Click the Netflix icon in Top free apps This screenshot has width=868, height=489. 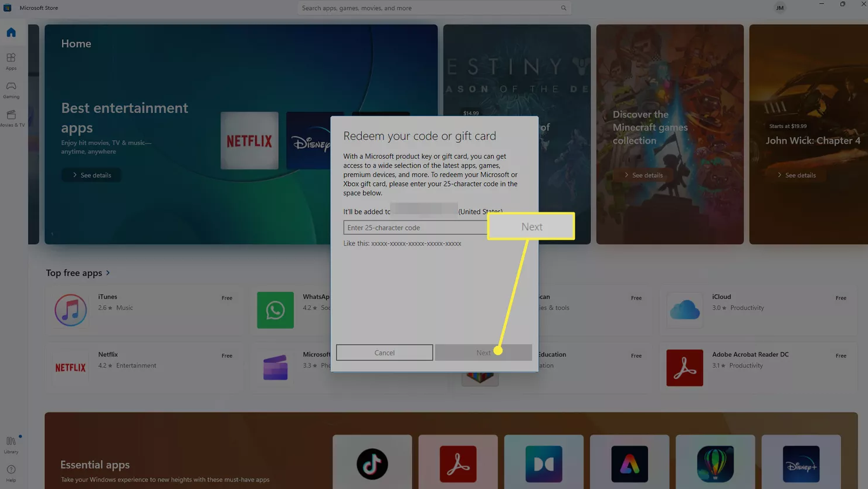(x=70, y=368)
